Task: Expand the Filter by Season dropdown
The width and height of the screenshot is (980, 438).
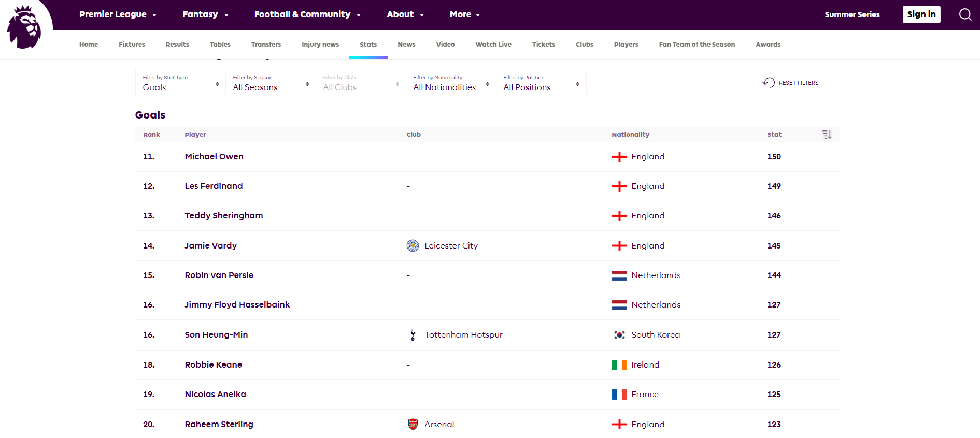Action: pyautogui.click(x=271, y=84)
